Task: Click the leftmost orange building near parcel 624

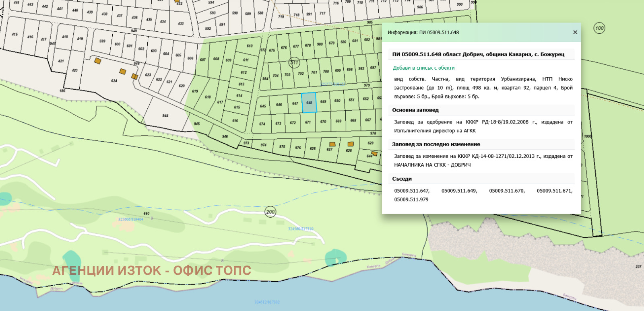Action: [x=97, y=61]
